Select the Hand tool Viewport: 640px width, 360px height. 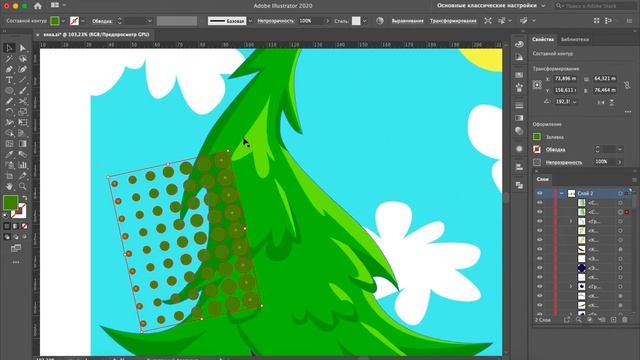9,186
